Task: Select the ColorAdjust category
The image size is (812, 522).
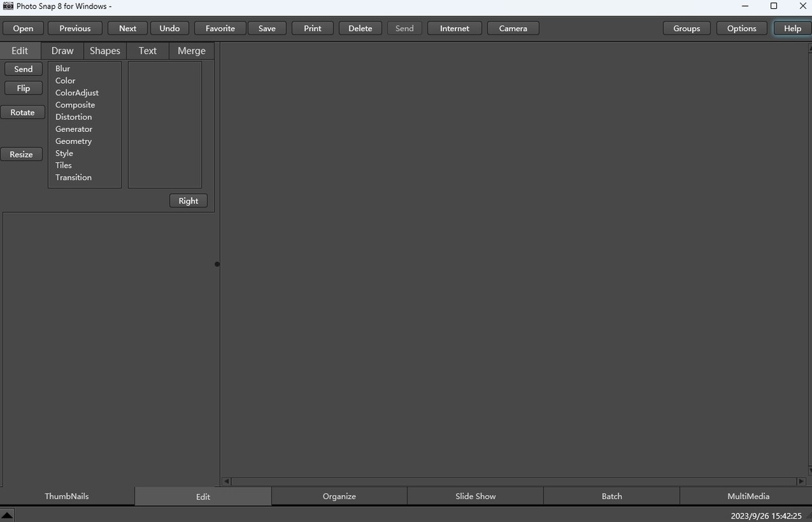Action: pyautogui.click(x=77, y=93)
